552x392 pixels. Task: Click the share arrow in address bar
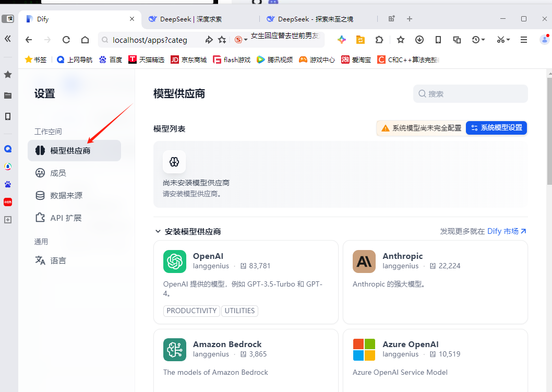209,40
